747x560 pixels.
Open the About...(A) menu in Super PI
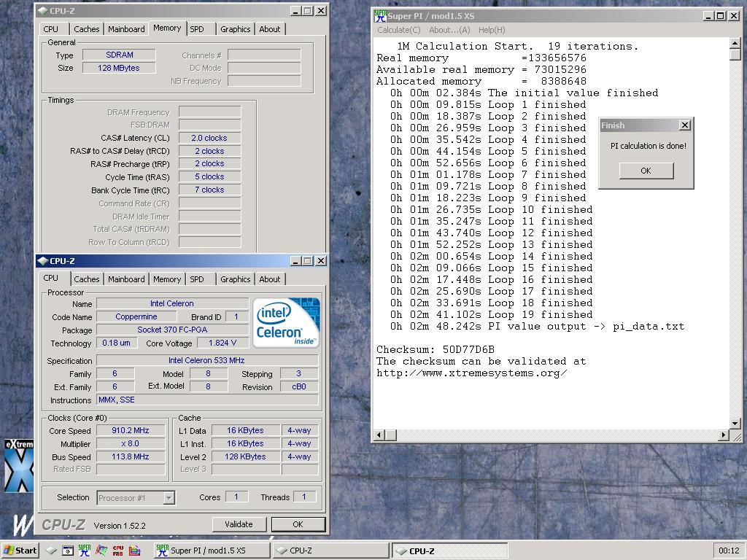tap(449, 30)
